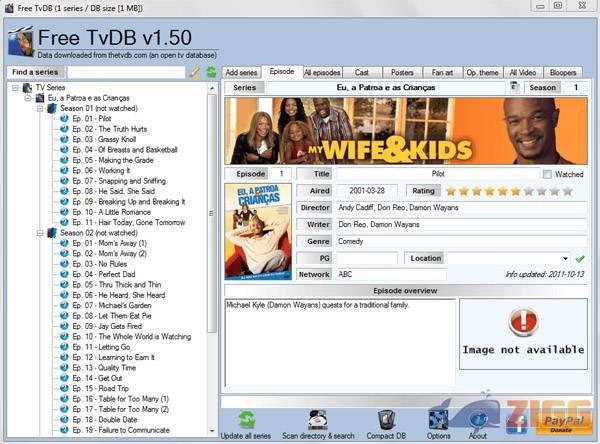Set rating to the sixth star
Viewport: 600px width, 444px height.
[x=516, y=191]
